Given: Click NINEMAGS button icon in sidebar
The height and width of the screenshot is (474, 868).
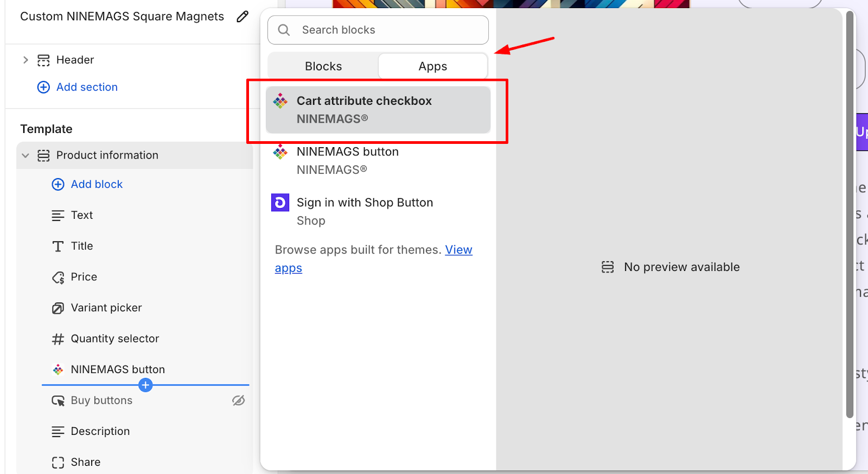Looking at the screenshot, I should pos(58,370).
